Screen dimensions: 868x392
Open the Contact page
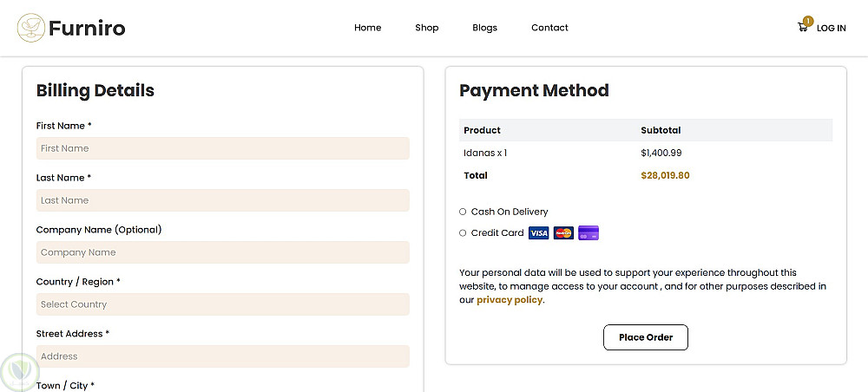(x=549, y=28)
